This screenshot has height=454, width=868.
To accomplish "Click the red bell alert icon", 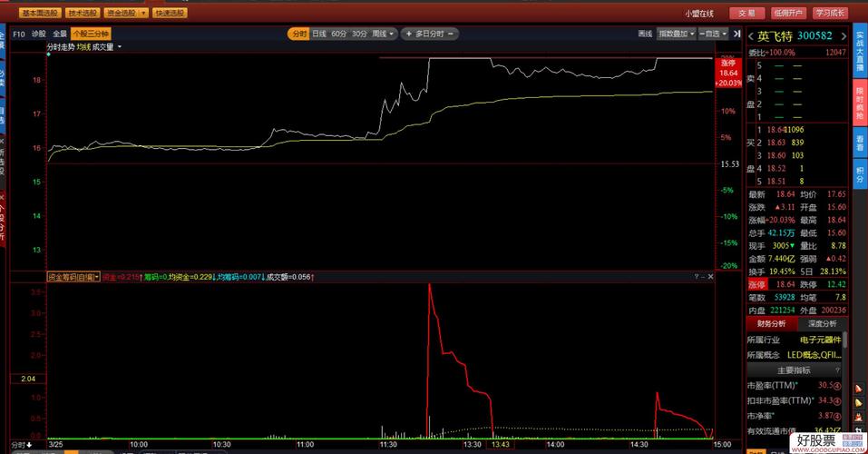I will coord(858,389).
